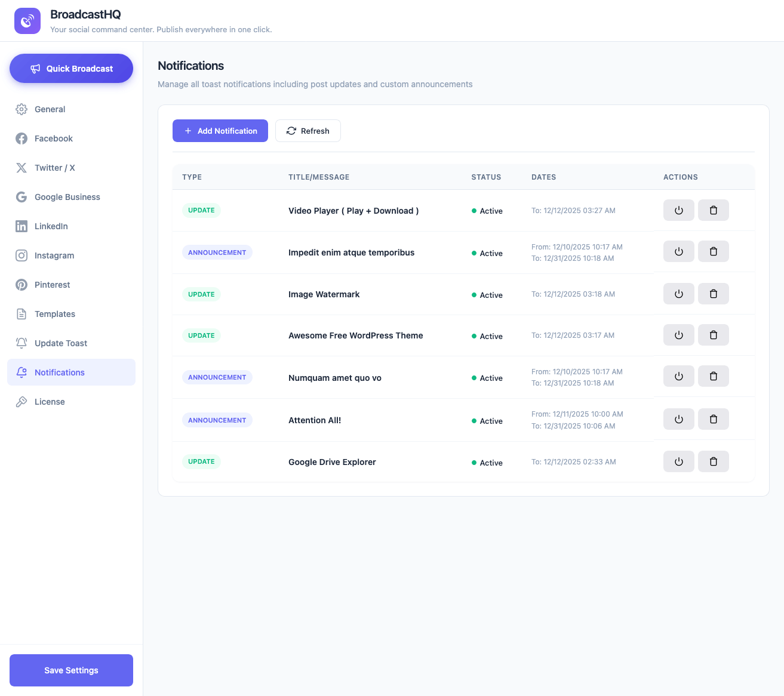Disable the Attention All! announcement

tap(678, 419)
